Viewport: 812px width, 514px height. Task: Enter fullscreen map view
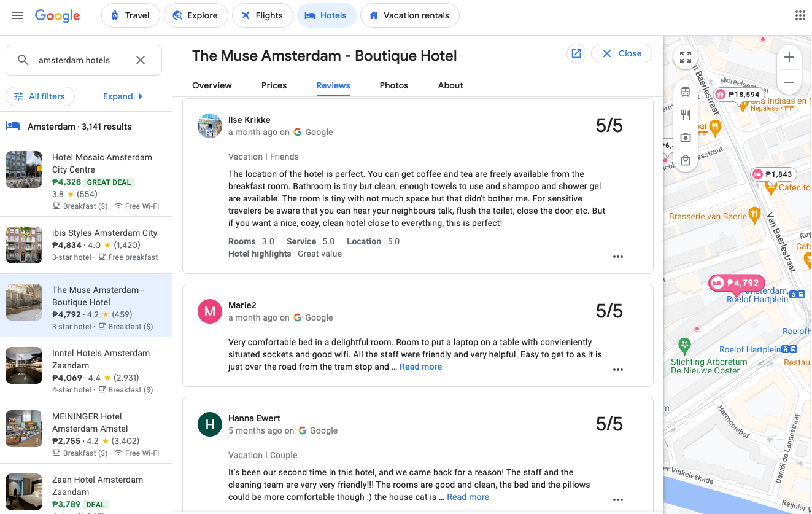tap(685, 57)
